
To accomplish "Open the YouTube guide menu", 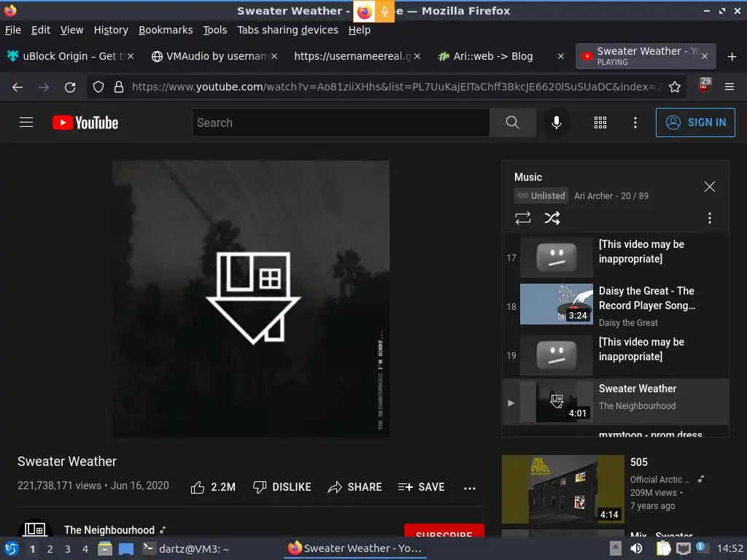I will click(x=26, y=122).
